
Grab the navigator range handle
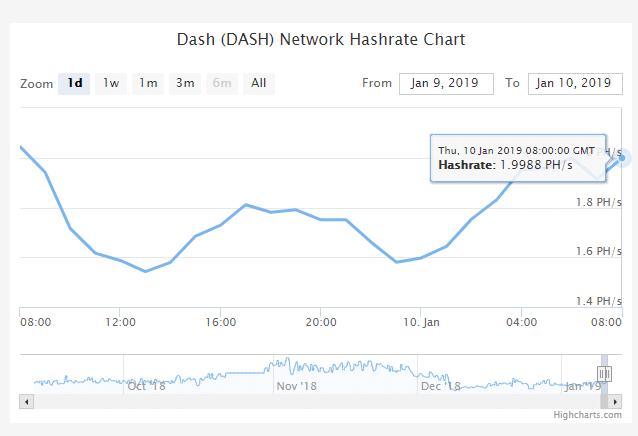point(603,373)
